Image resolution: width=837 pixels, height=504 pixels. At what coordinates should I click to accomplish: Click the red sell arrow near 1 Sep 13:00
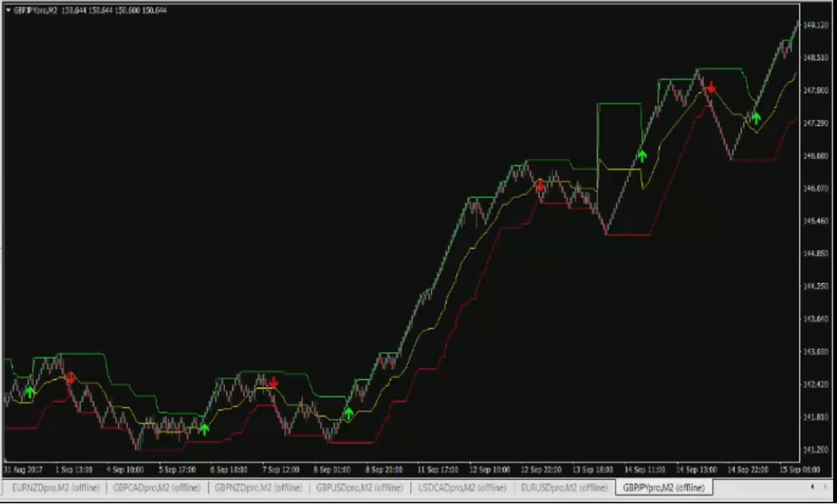71,379
